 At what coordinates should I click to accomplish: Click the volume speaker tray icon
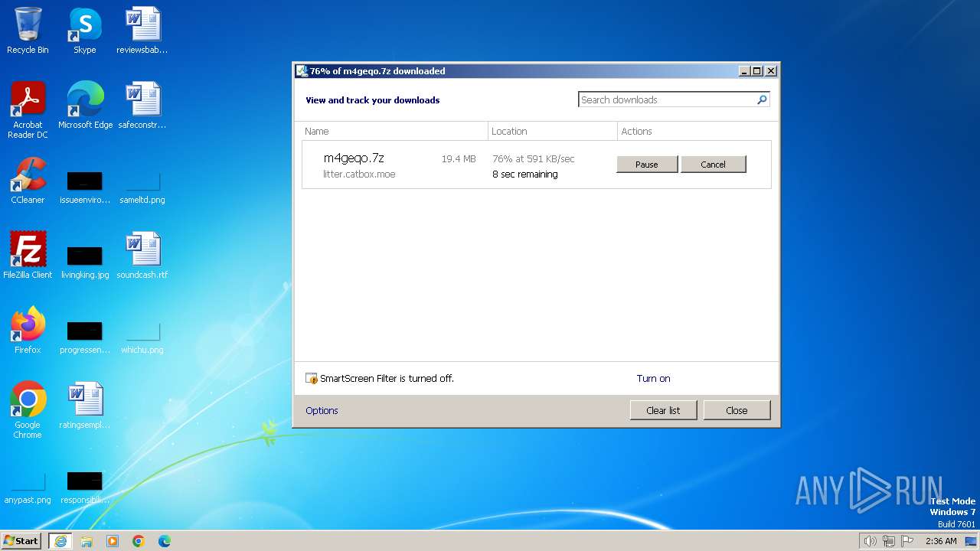pos(870,541)
